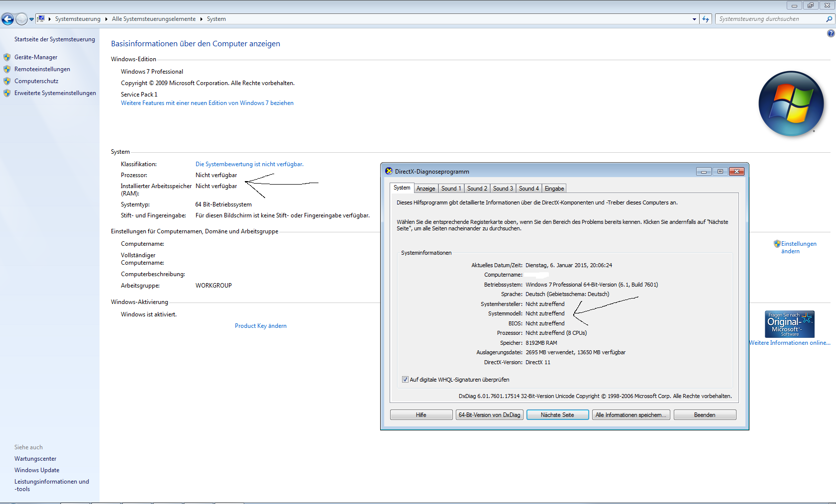This screenshot has height=504, width=836.
Task: Switch to the Sound 3 tab
Action: click(503, 189)
